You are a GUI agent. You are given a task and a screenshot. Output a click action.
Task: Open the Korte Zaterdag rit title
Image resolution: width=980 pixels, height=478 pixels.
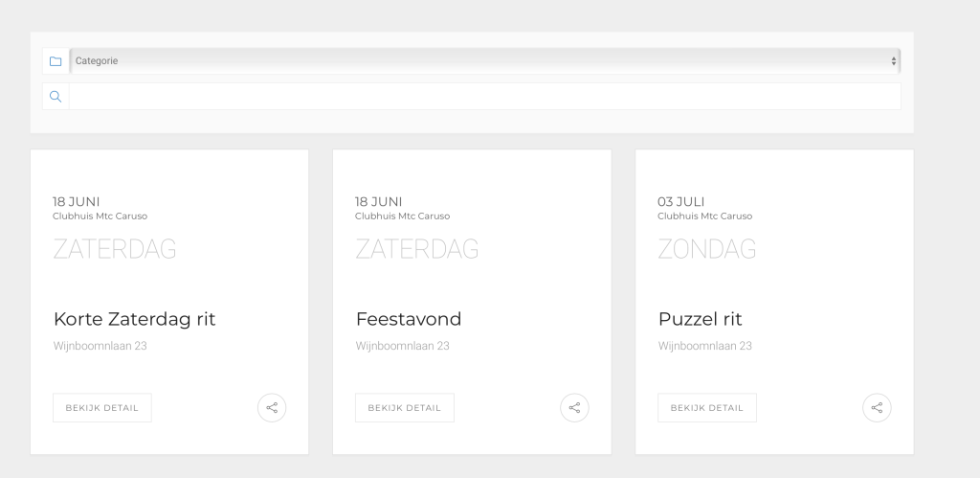click(134, 319)
